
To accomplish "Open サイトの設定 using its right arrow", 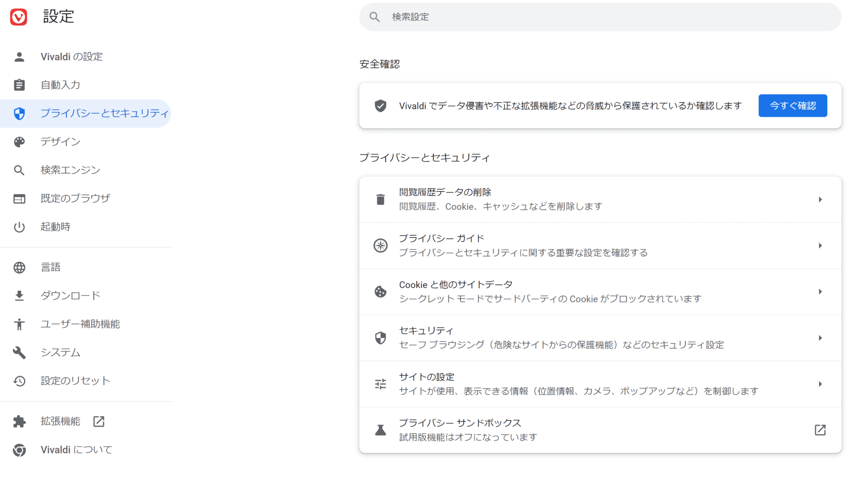I will tap(820, 384).
